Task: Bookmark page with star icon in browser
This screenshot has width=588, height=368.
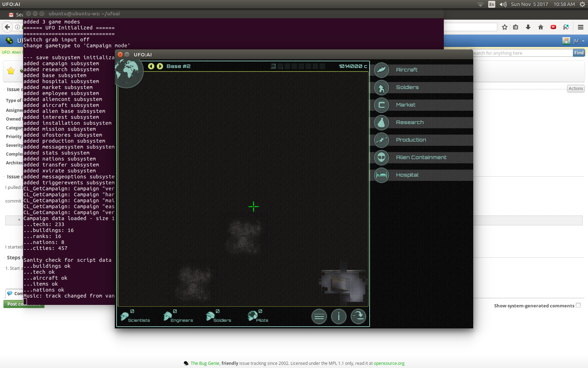Action: point(504,27)
